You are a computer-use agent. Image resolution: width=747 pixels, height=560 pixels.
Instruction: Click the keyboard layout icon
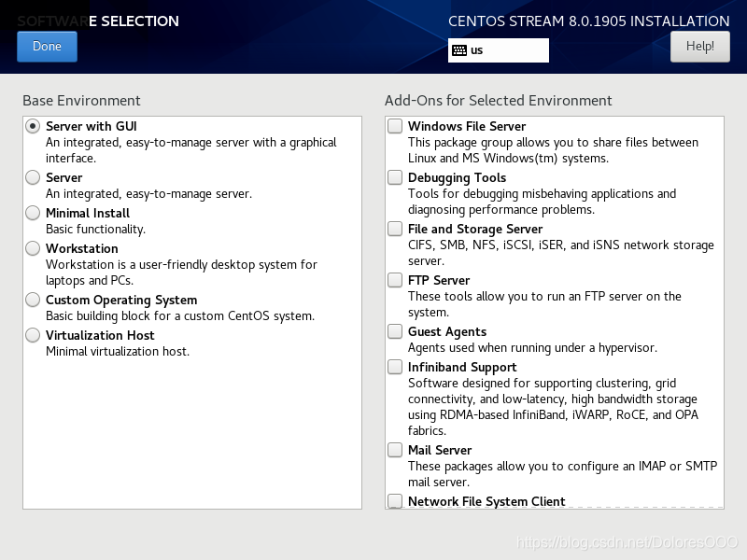point(459,50)
